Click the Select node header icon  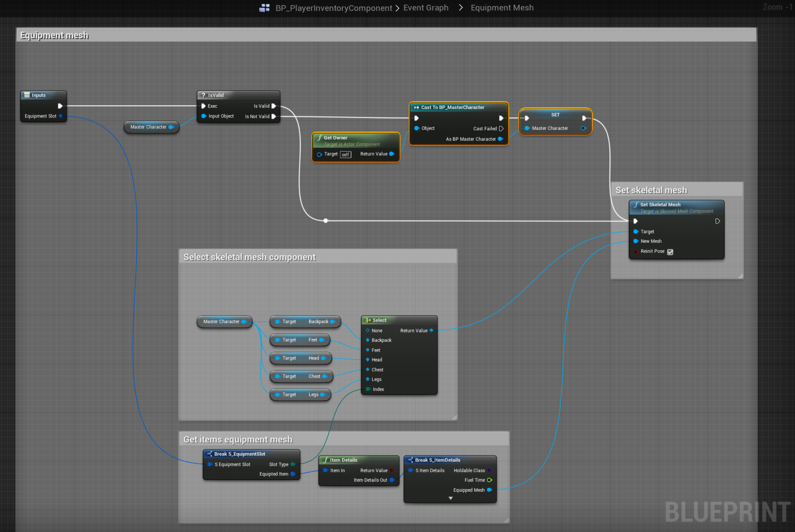tap(368, 320)
